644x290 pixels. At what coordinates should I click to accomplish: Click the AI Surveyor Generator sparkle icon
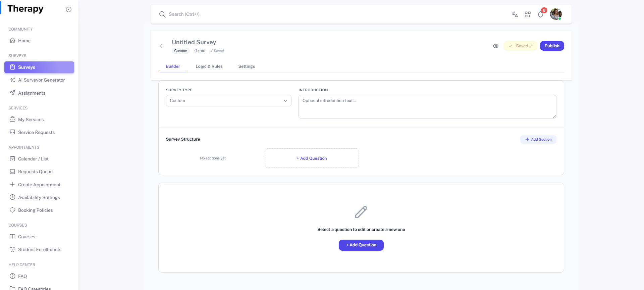tap(12, 80)
